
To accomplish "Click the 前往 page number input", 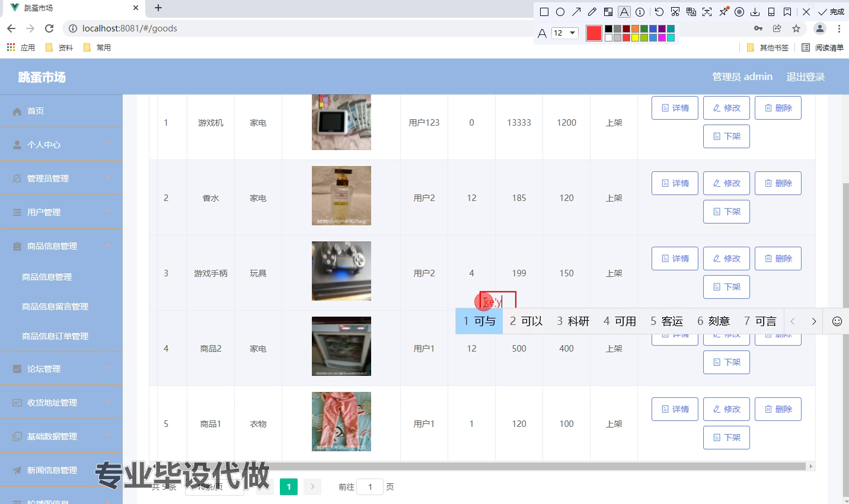I will (x=370, y=487).
